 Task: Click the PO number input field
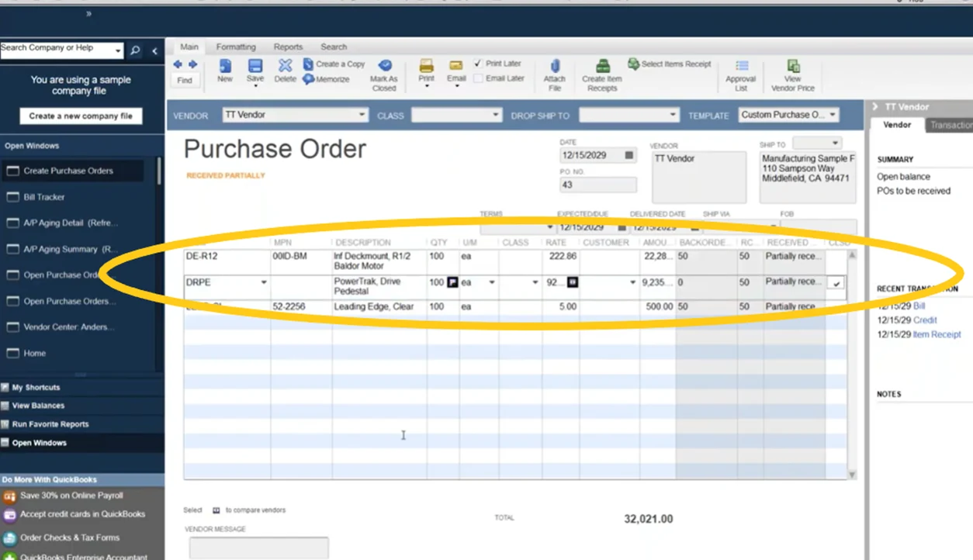click(x=597, y=185)
